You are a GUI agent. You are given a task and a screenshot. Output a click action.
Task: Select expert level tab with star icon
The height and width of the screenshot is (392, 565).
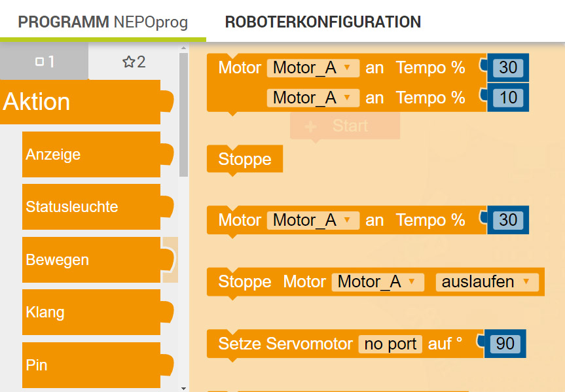(x=134, y=62)
